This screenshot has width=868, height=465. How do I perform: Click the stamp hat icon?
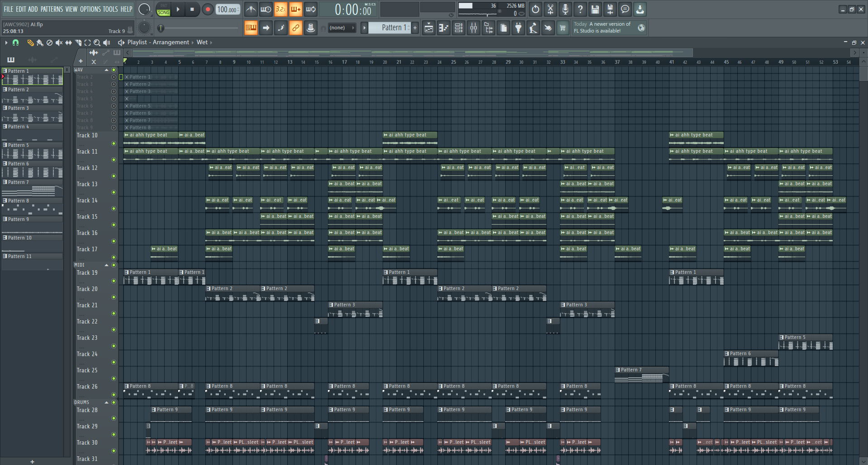pos(311,28)
